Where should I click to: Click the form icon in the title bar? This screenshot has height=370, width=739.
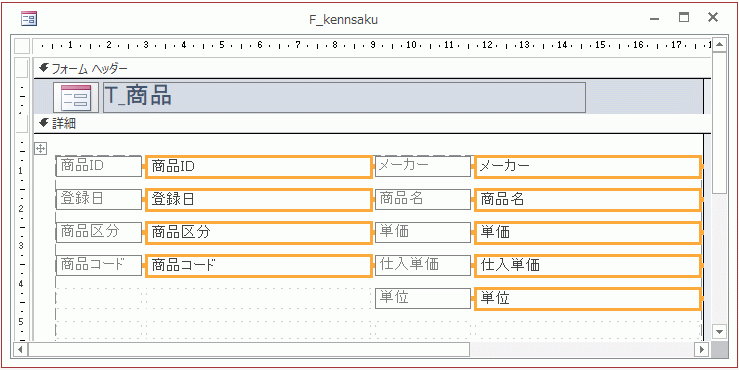[x=29, y=19]
